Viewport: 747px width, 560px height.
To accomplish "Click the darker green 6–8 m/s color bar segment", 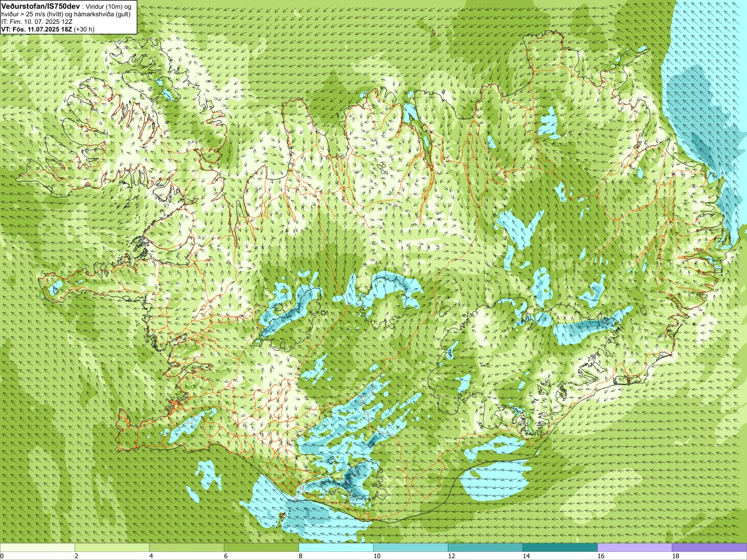I will pyautogui.click(x=261, y=548).
